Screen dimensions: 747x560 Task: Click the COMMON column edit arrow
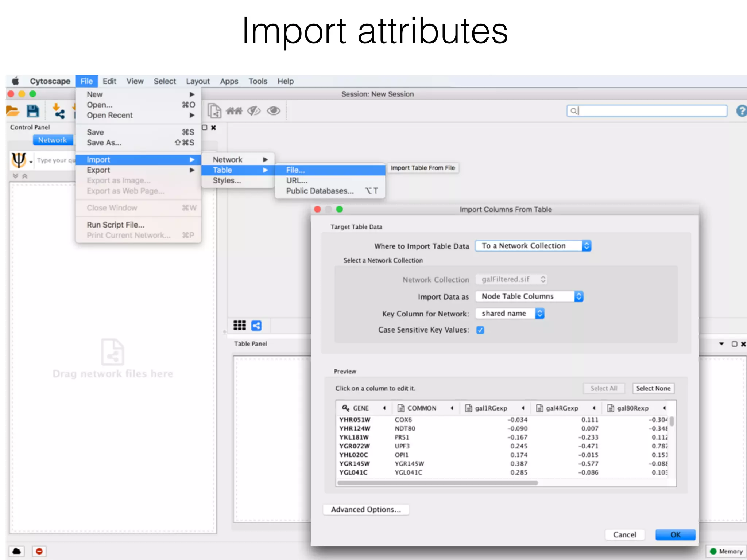(x=452, y=408)
